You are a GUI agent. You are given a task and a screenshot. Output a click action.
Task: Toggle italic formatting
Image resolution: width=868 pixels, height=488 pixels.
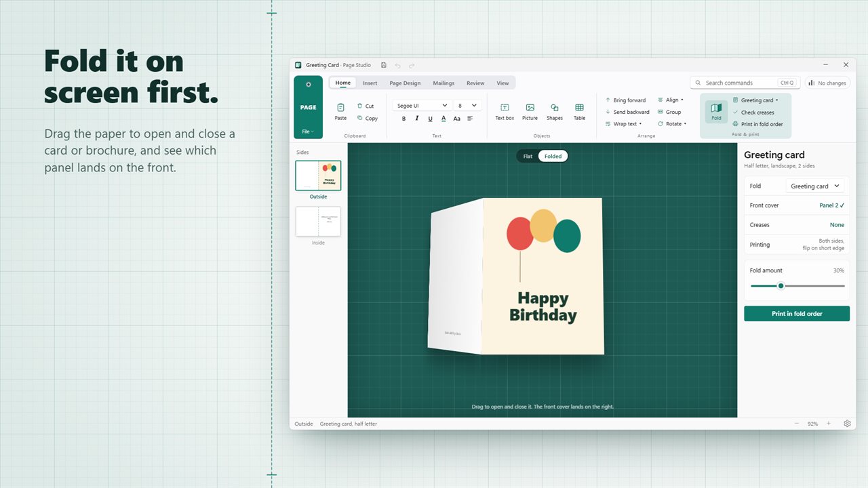pyautogui.click(x=417, y=118)
